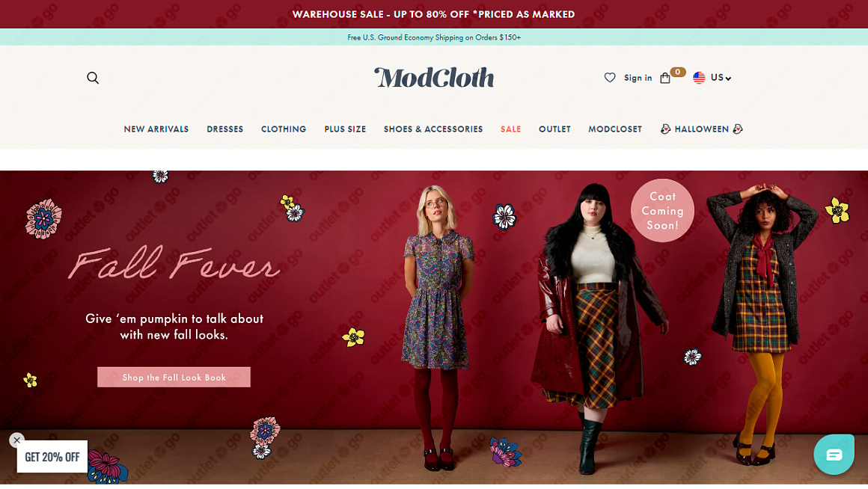Open the Dresses menu
The height and width of the screenshot is (489, 868).
(224, 129)
